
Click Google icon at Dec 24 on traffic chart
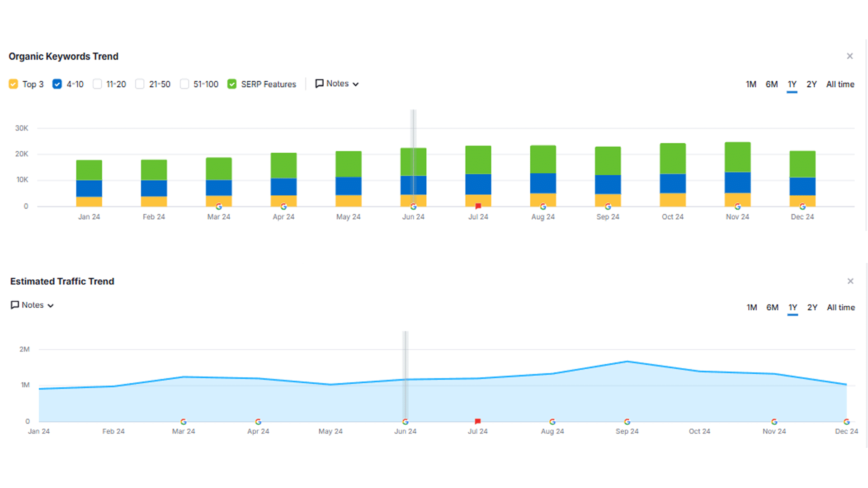[846, 422]
